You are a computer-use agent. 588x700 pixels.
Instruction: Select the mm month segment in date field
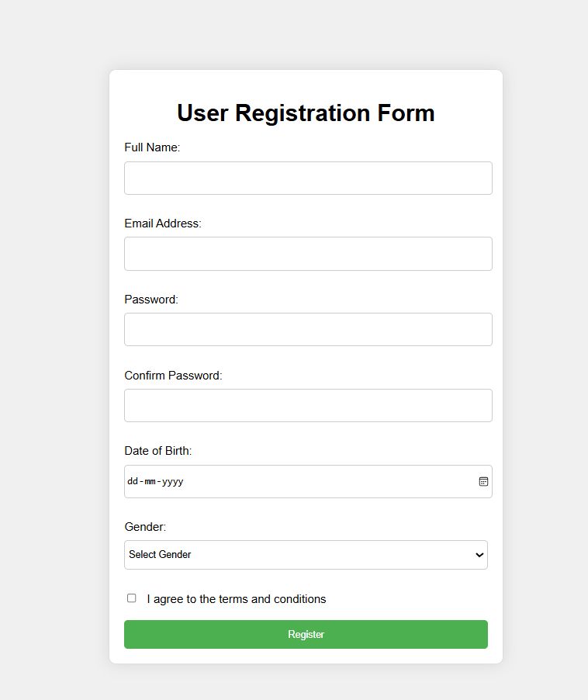(x=150, y=481)
